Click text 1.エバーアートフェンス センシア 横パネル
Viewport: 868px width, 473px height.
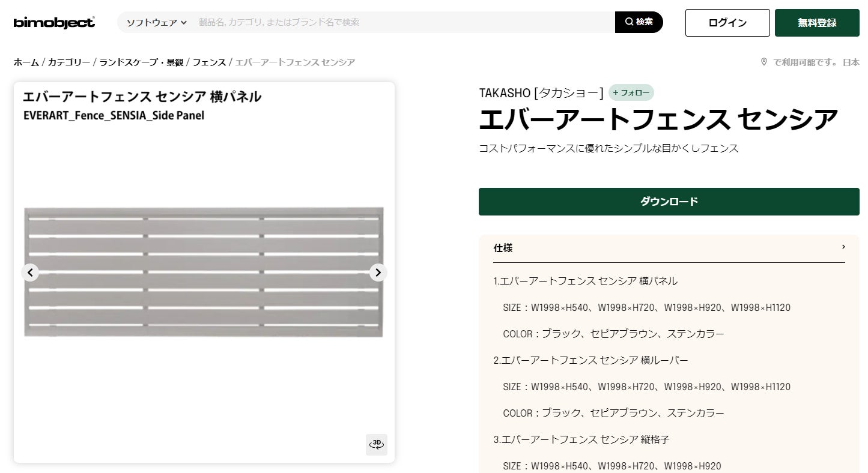click(586, 281)
